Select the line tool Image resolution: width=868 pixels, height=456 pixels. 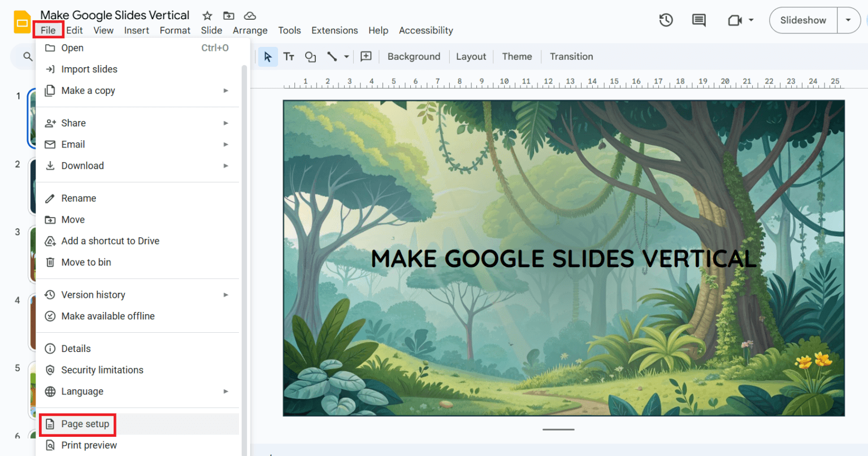click(332, 57)
